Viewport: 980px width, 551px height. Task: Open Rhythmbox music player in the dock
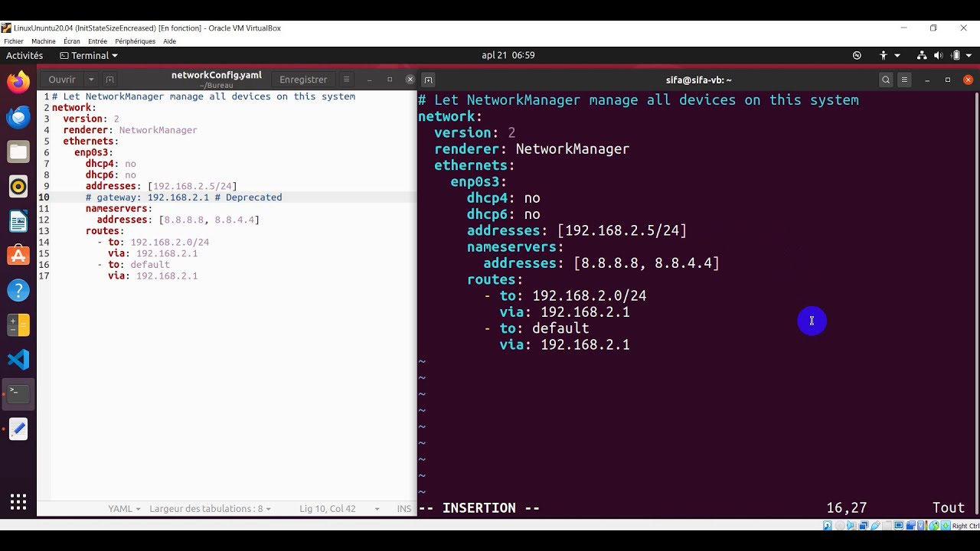(18, 186)
